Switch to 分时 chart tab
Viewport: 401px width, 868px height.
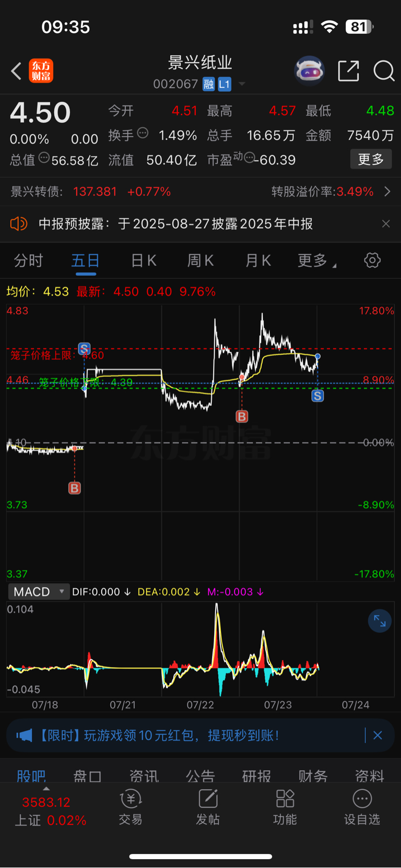pos(28,260)
